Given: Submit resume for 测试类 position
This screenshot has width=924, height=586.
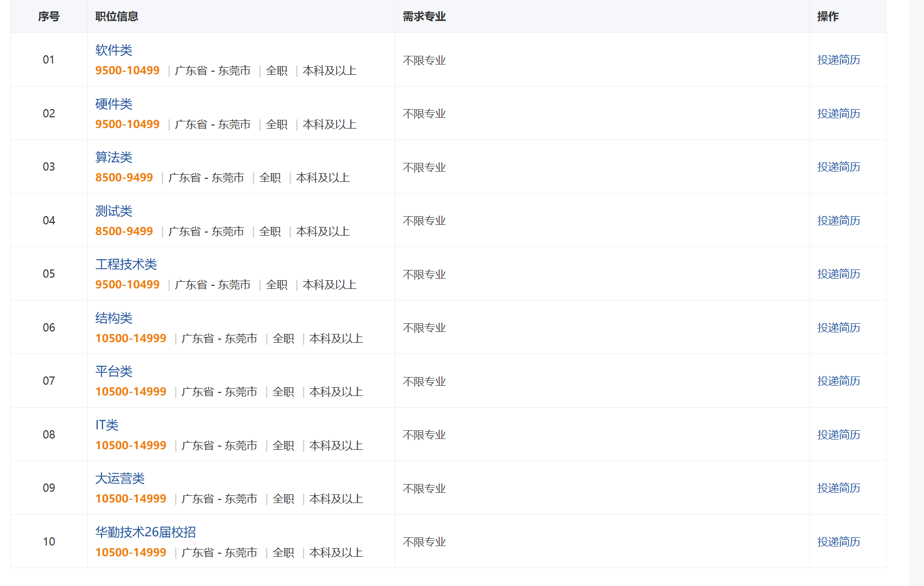Looking at the screenshot, I should pyautogui.click(x=838, y=221).
